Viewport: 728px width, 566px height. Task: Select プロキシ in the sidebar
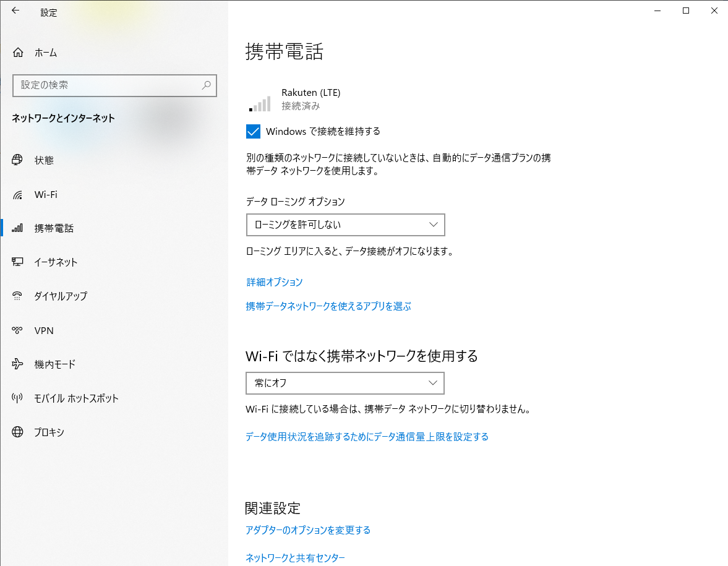pos(49,432)
